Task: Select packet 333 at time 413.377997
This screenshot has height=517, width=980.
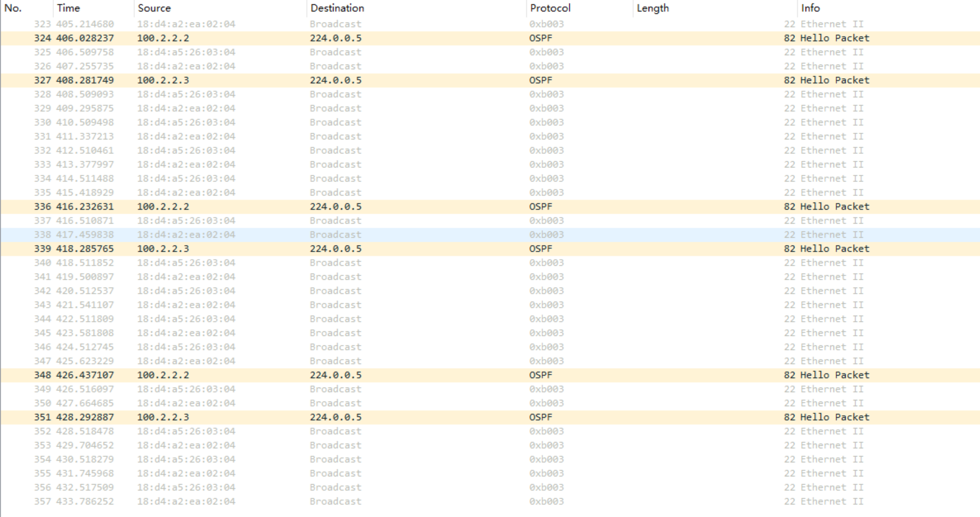Action: point(490,165)
